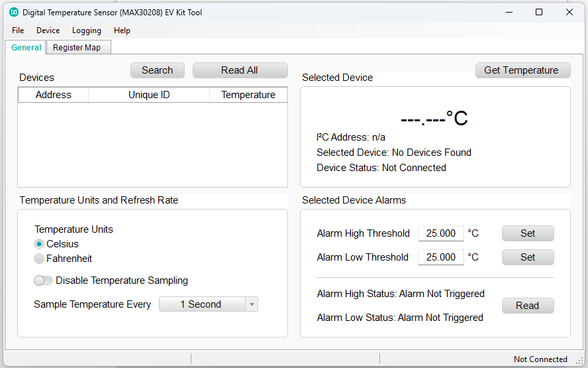The height and width of the screenshot is (368, 588).
Task: Maximize the EV Kit Tool window
Action: (539, 13)
